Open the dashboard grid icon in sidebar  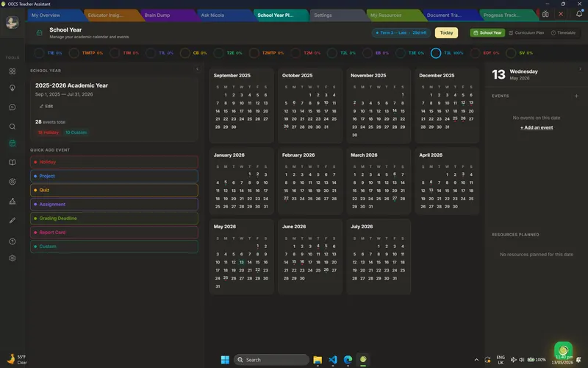click(12, 71)
